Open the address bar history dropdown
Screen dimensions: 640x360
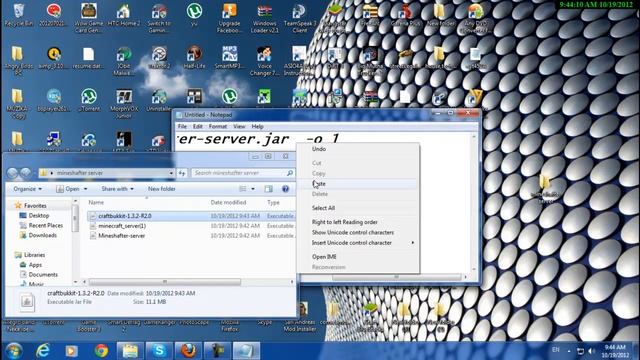tap(171, 173)
